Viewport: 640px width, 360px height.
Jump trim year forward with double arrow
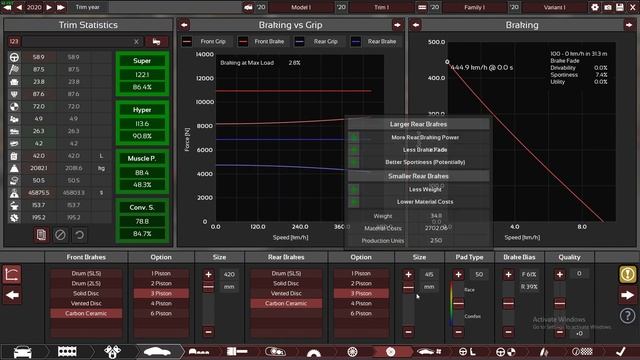[x=61, y=7]
